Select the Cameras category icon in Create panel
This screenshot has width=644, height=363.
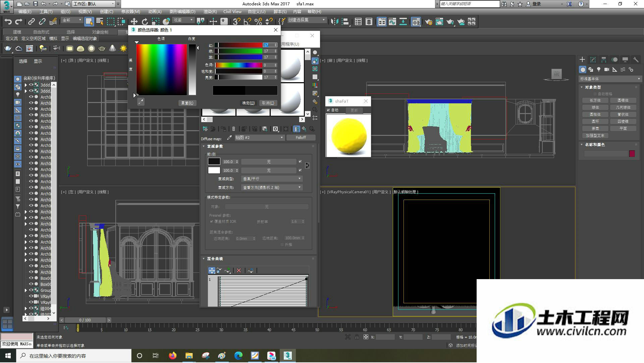(607, 70)
